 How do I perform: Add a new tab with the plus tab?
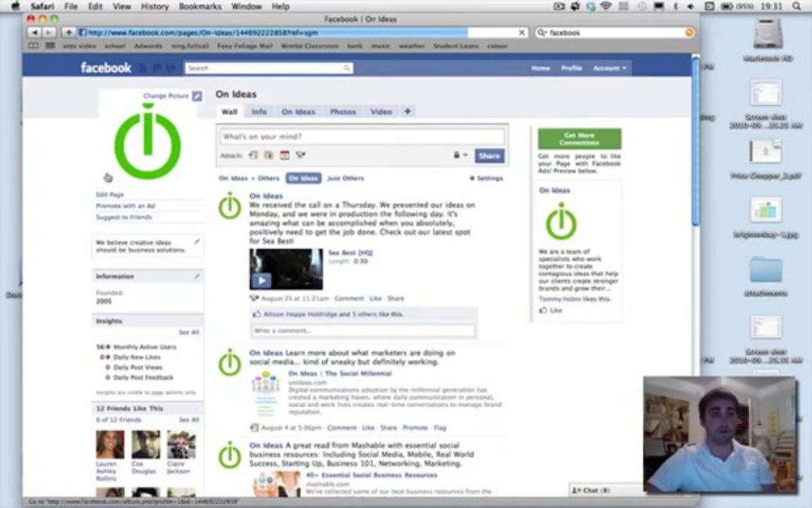pyautogui.click(x=407, y=111)
